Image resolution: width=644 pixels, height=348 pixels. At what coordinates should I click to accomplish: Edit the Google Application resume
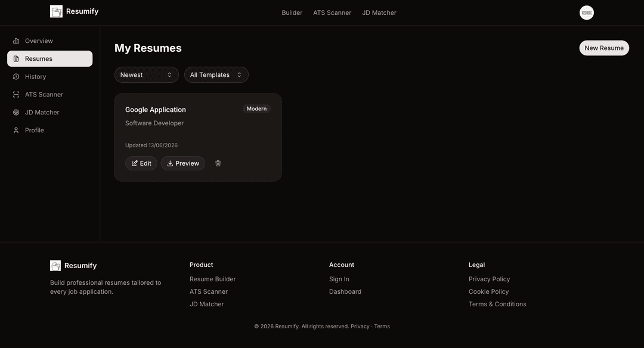click(x=141, y=163)
